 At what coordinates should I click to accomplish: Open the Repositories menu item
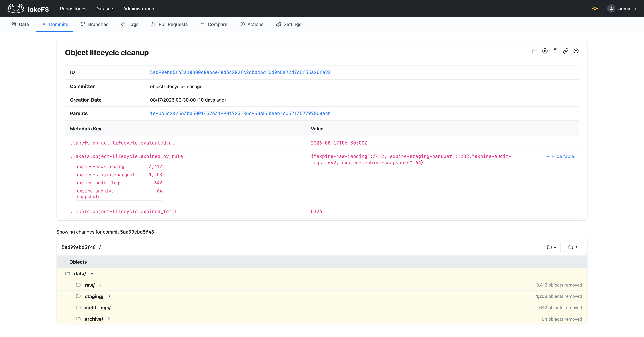73,8
